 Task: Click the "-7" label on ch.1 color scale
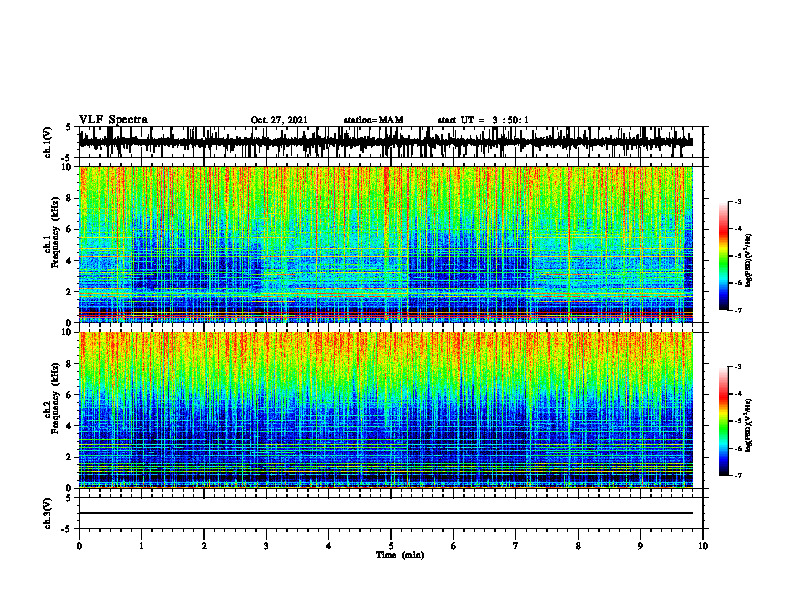click(x=737, y=310)
